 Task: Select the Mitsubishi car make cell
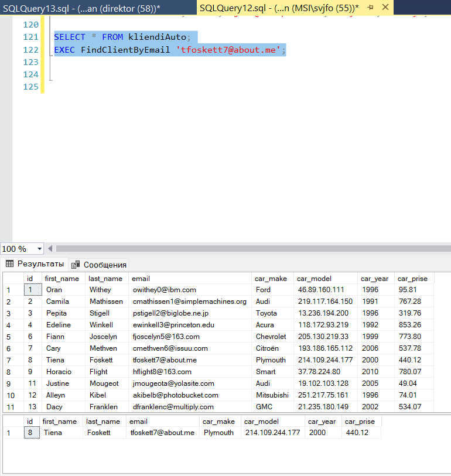(272, 395)
